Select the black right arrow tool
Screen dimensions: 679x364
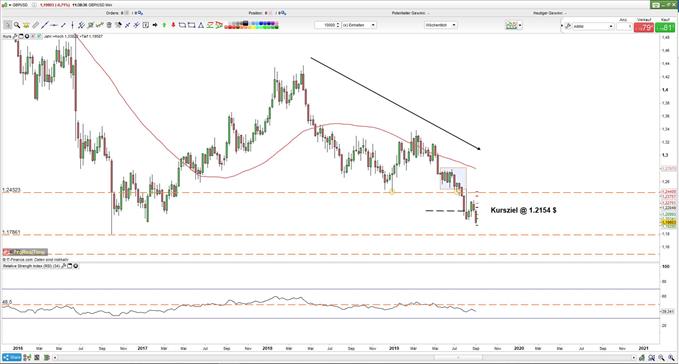coord(155,25)
